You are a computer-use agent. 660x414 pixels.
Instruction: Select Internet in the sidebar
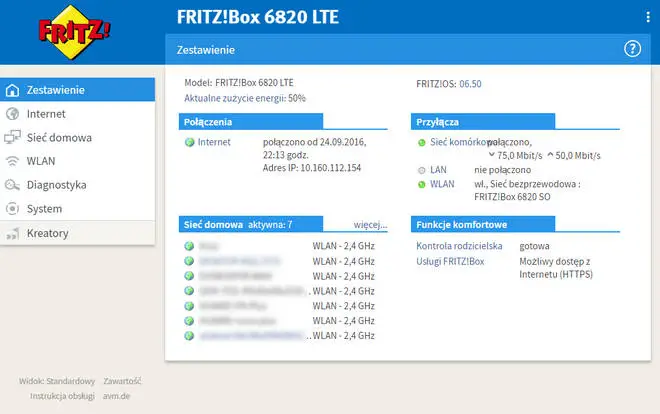[x=46, y=114]
